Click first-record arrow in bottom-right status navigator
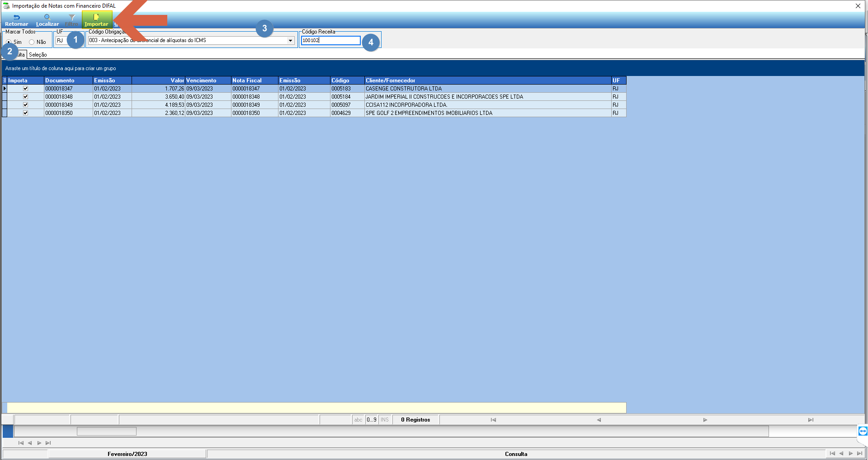This screenshot has height=460, width=868. coord(832,453)
